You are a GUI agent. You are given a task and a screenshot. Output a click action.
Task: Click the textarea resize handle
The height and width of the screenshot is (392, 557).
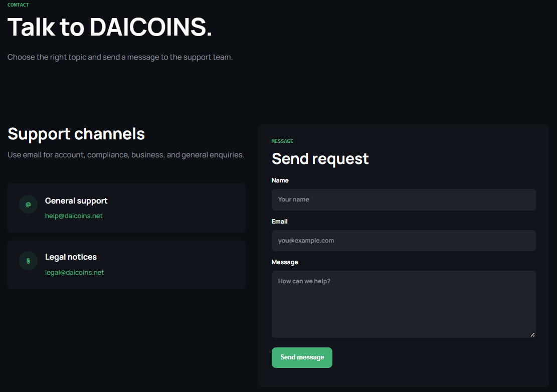[x=532, y=334]
